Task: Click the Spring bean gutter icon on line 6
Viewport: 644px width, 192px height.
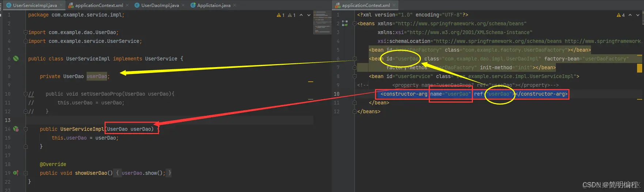Action: pyautogui.click(x=16, y=59)
